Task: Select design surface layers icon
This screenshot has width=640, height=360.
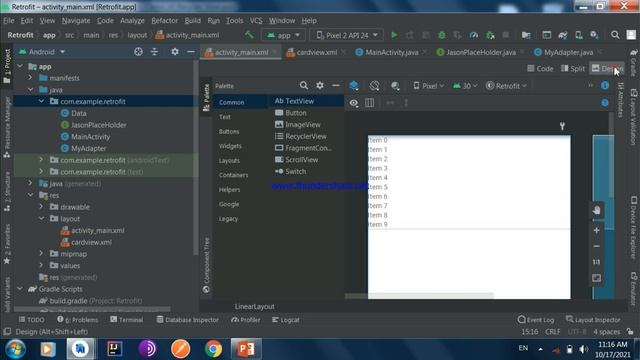Action: [354, 86]
